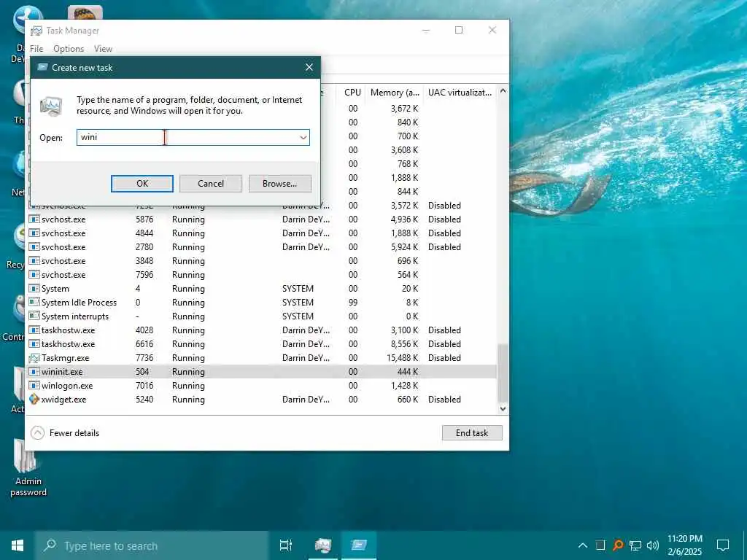The height and width of the screenshot is (560, 747).
Task: Click the 99 CPU value for Idle
Action: coord(352,303)
